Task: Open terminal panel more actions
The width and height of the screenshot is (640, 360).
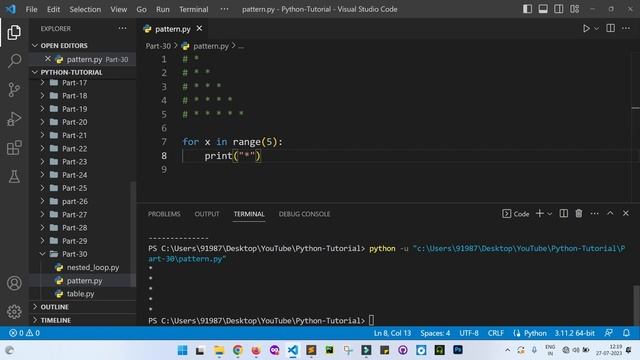Action: click(x=594, y=213)
